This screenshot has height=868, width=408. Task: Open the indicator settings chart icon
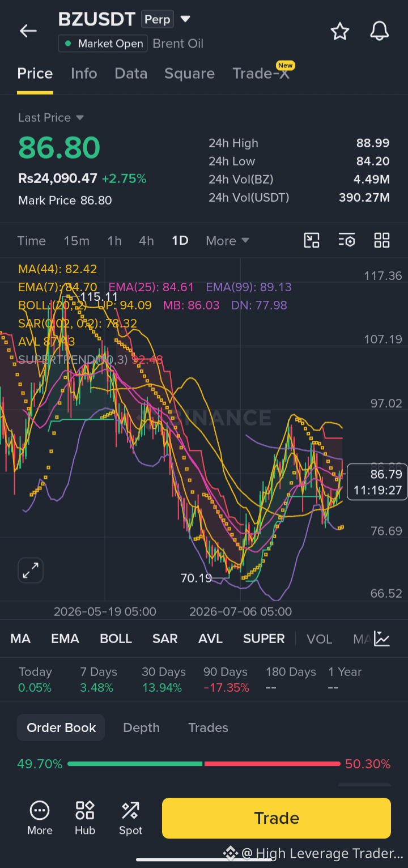click(x=382, y=639)
